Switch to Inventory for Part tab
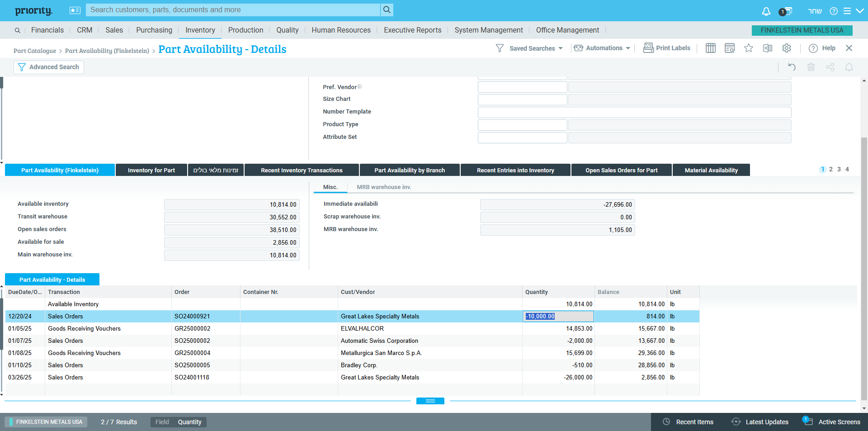This screenshot has height=431, width=868. 151,170
